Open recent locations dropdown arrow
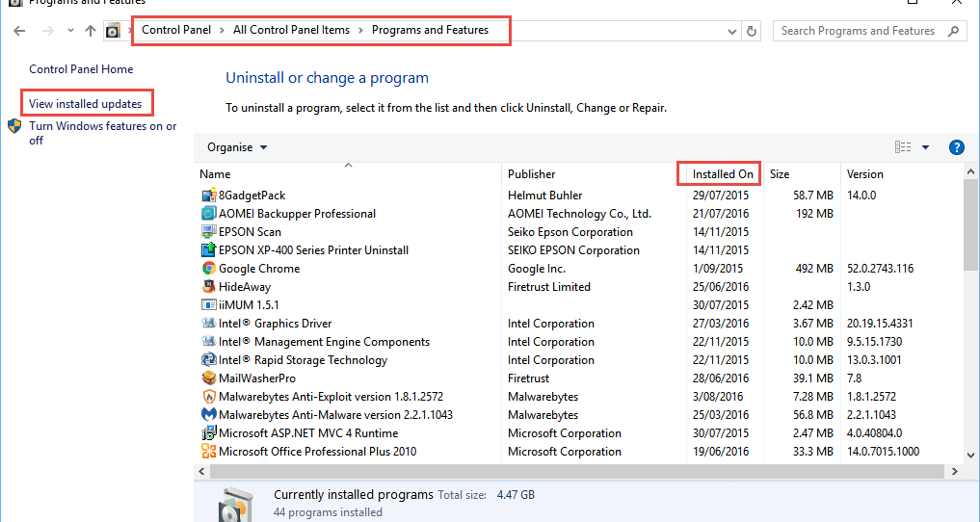This screenshot has height=522, width=980. [70, 31]
